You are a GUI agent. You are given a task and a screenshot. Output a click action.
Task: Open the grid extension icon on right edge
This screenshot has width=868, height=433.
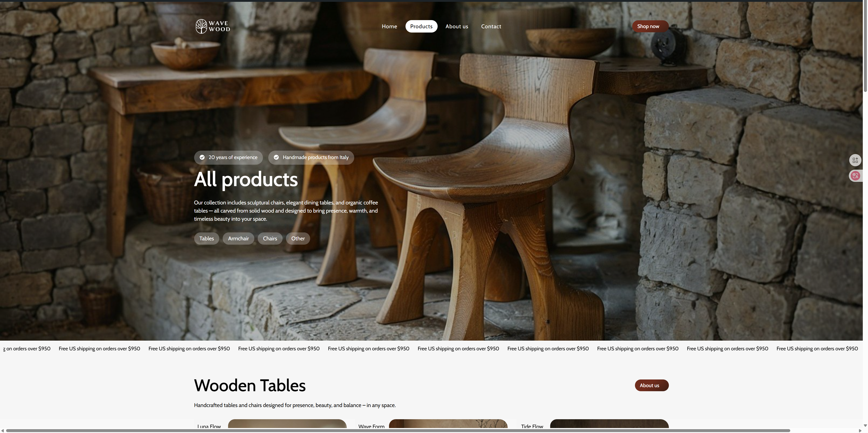pos(855,160)
